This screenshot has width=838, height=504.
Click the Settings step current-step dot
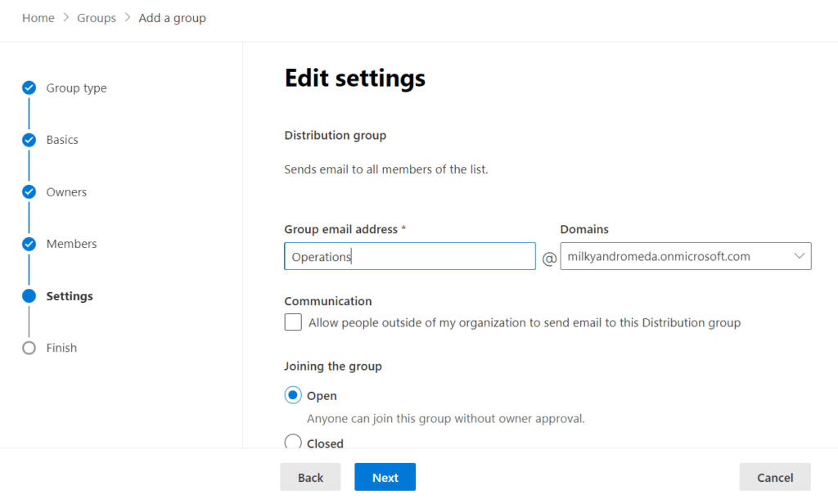[29, 296]
